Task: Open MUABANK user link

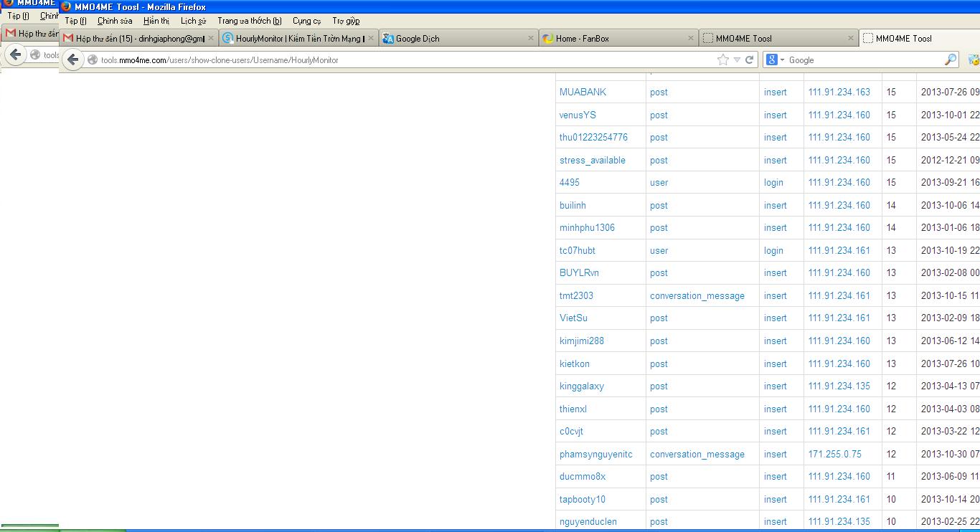Action: point(583,92)
